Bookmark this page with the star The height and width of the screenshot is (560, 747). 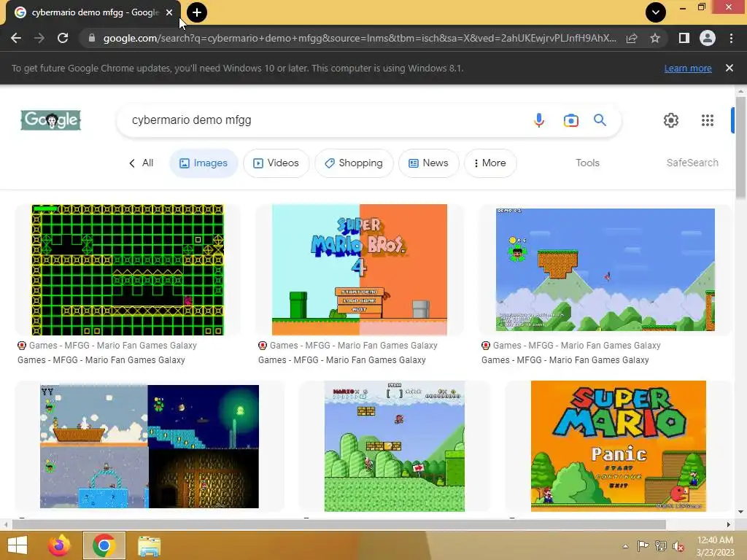tap(655, 38)
